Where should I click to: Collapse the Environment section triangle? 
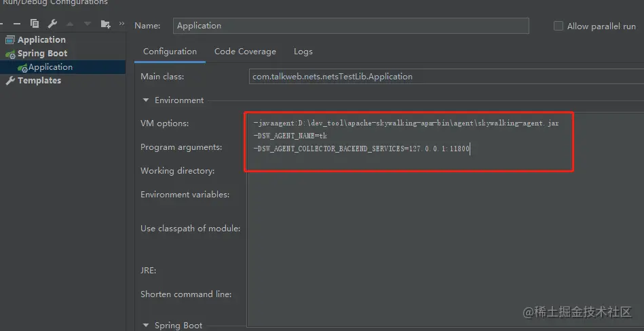pos(146,100)
